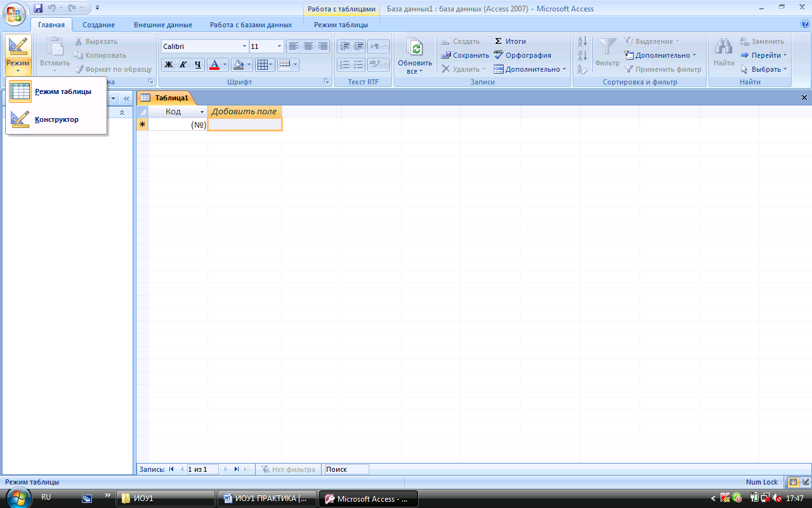812x508 pixels.
Task: Click Итоги totals sigma button
Action: click(x=510, y=41)
